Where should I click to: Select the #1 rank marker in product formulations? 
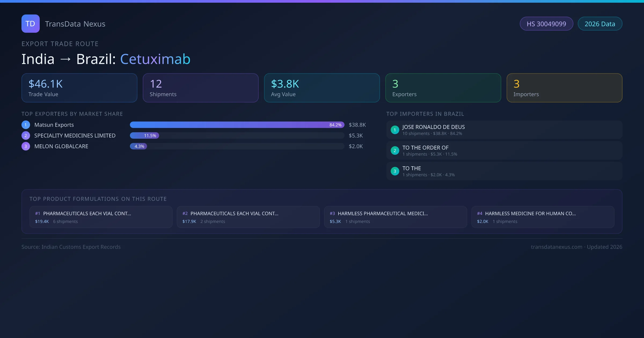coord(37,214)
